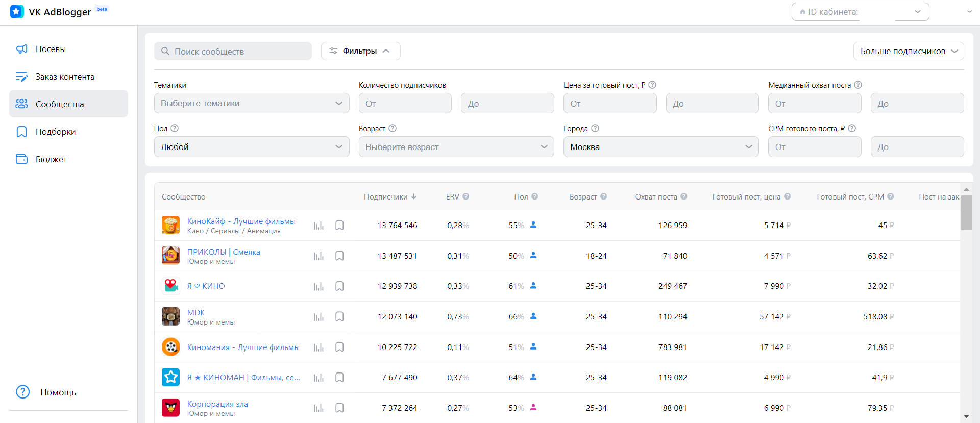
Task: Click help icon in the Возраст column header
Action: (x=604, y=196)
